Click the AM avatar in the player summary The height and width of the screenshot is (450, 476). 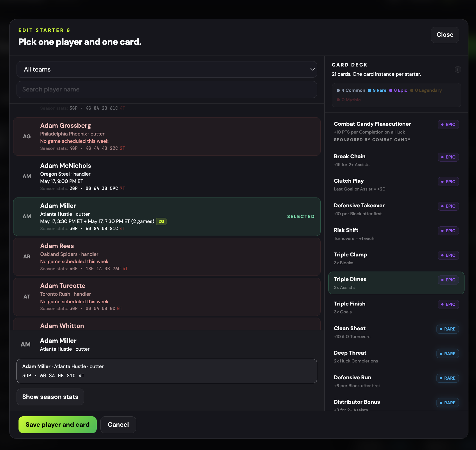tap(26, 344)
